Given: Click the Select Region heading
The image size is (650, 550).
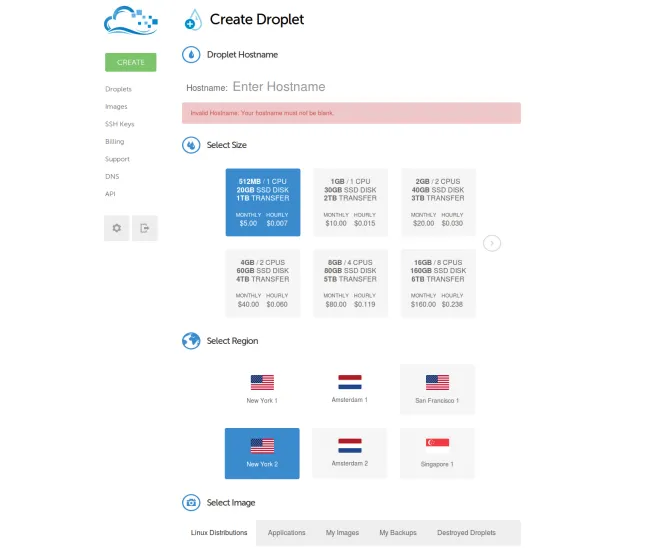Looking at the screenshot, I should (x=233, y=341).
